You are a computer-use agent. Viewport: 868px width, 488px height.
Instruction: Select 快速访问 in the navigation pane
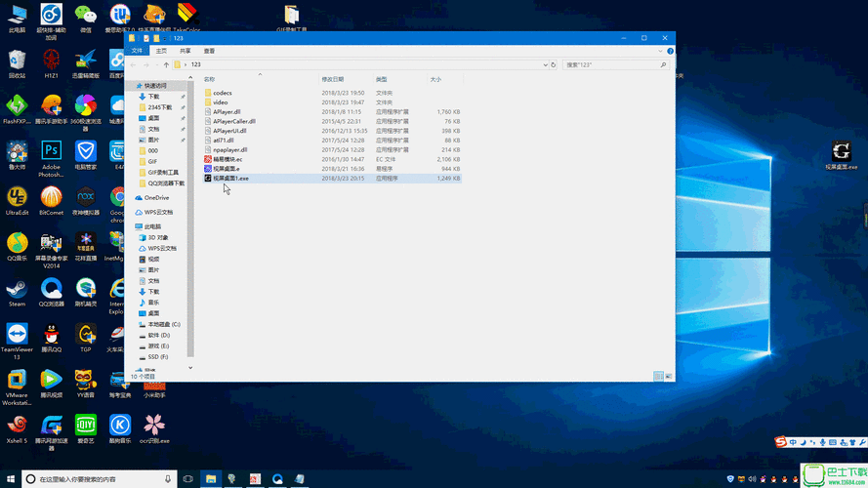coord(154,86)
